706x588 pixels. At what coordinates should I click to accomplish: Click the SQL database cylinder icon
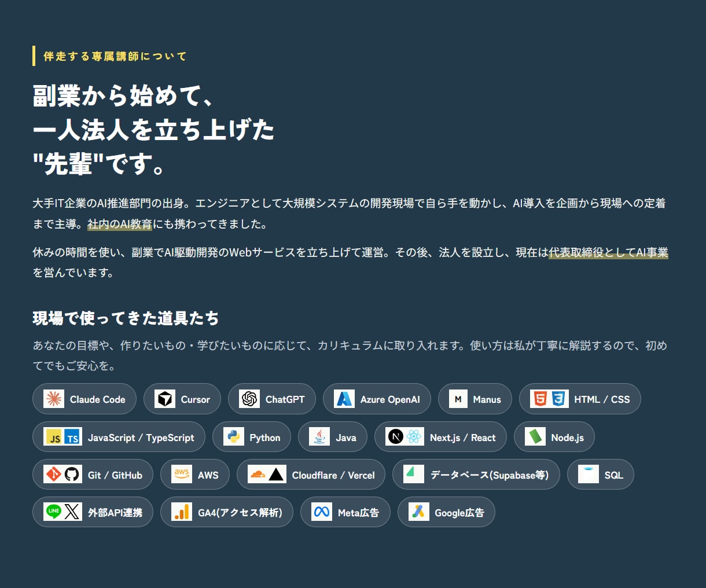click(x=589, y=475)
